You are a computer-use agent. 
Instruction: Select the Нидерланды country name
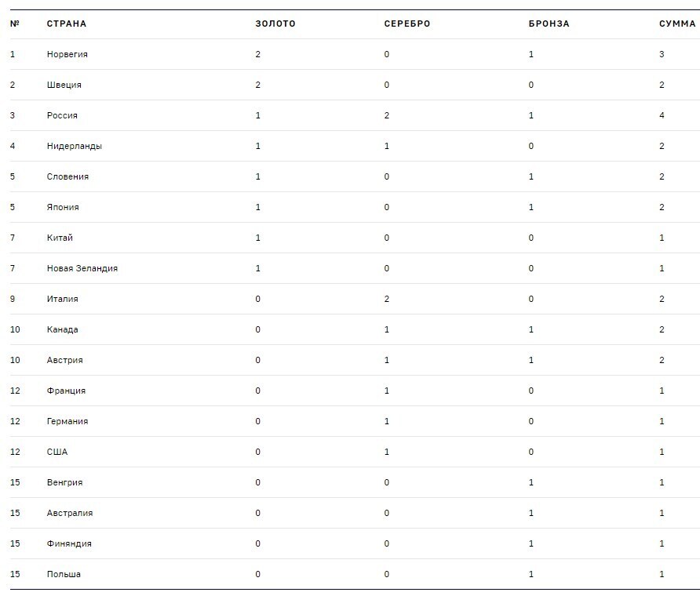click(75, 146)
